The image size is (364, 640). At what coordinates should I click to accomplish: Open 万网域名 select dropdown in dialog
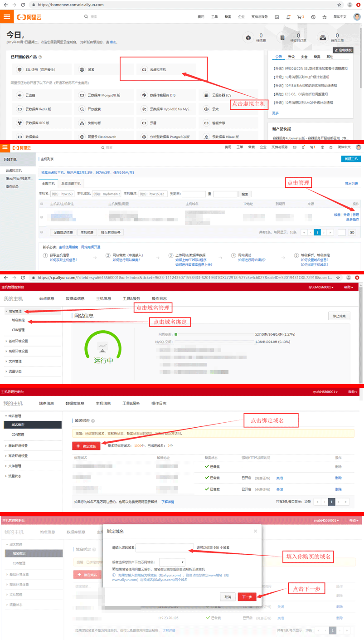click(x=172, y=562)
